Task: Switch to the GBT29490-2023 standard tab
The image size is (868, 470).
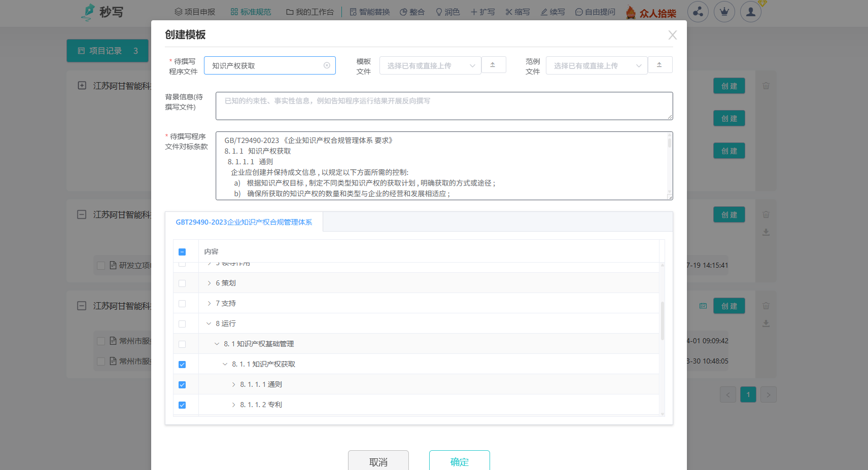Action: click(245, 222)
